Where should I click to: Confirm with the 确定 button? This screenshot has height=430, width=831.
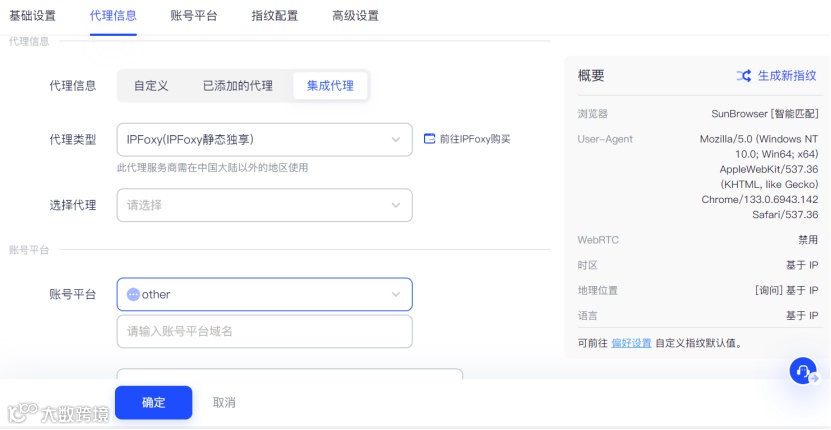(x=154, y=402)
